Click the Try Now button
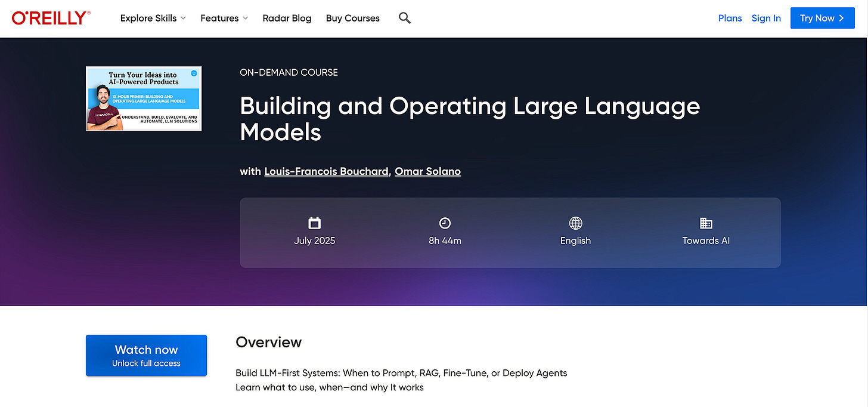This screenshot has height=407, width=868. point(823,18)
